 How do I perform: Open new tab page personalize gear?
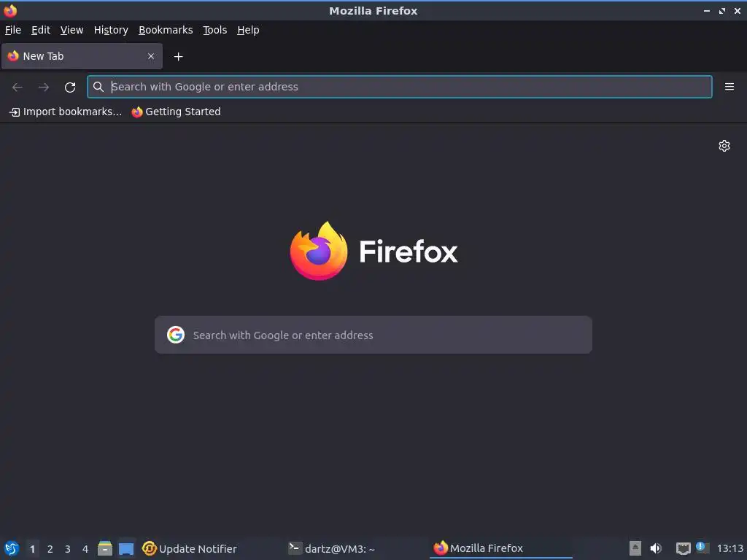click(x=724, y=146)
